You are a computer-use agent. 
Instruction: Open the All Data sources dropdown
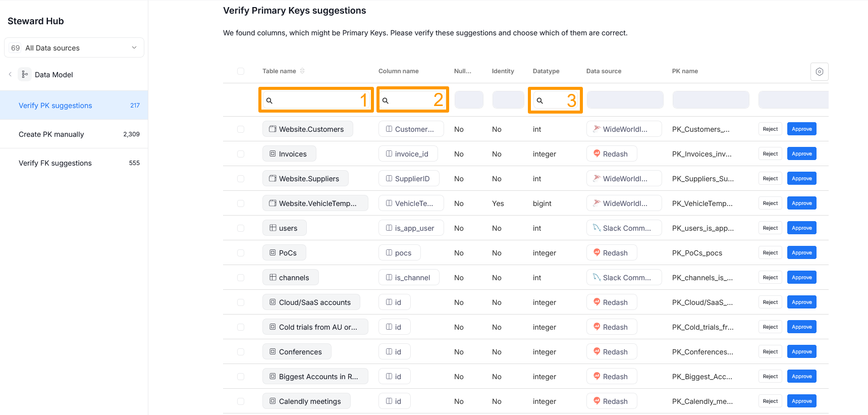click(x=74, y=48)
